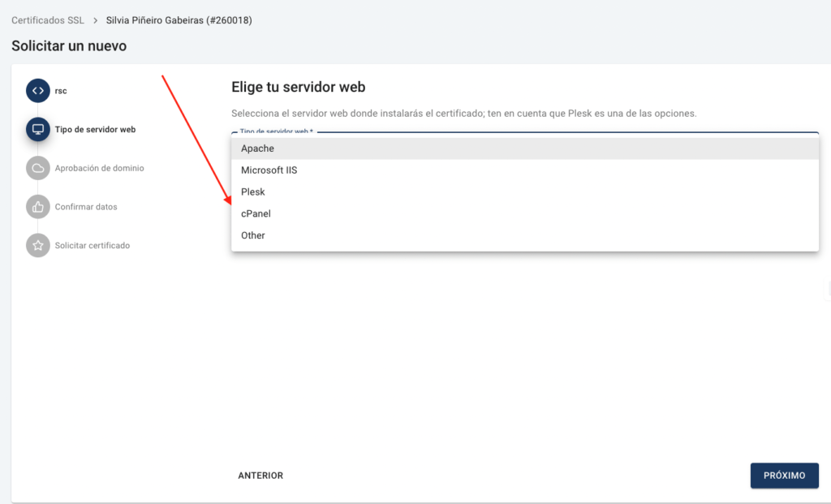This screenshot has height=504, width=831.
Task: Click the Tipo de servidor web field
Action: (x=525, y=131)
